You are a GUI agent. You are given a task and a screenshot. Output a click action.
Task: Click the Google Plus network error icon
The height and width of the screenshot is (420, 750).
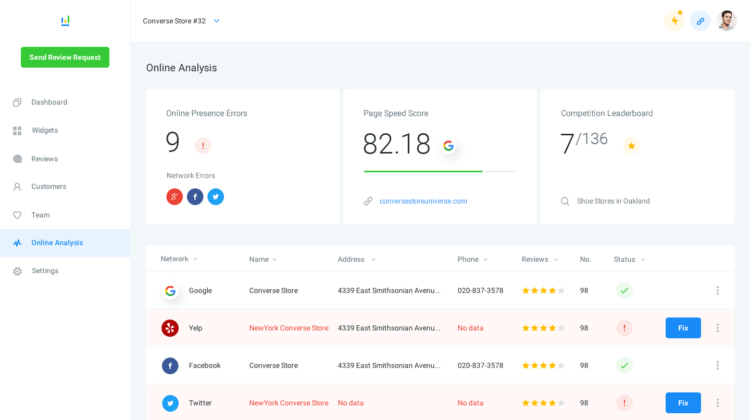coord(175,197)
